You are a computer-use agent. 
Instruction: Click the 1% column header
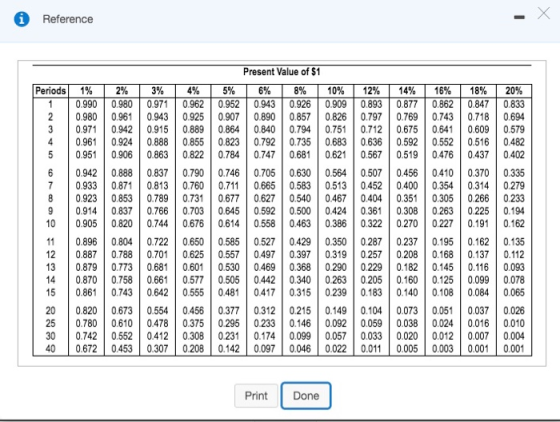(86, 91)
